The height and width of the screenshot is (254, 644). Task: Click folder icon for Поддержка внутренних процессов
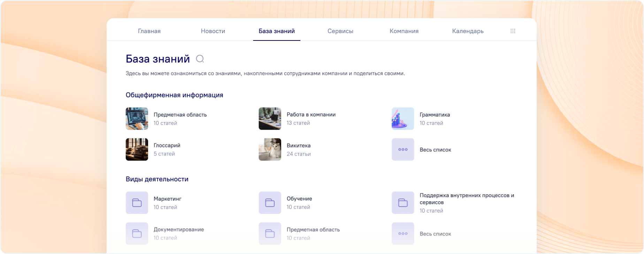403,203
